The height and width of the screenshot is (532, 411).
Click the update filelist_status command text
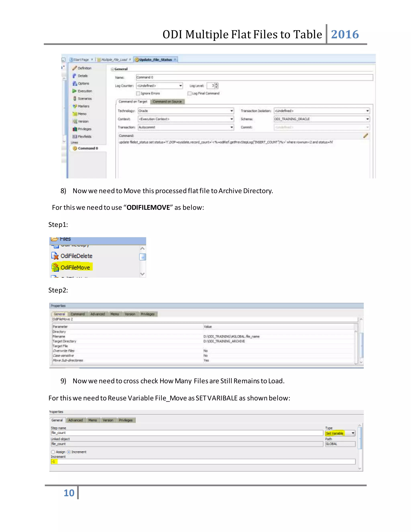[x=226, y=142]
